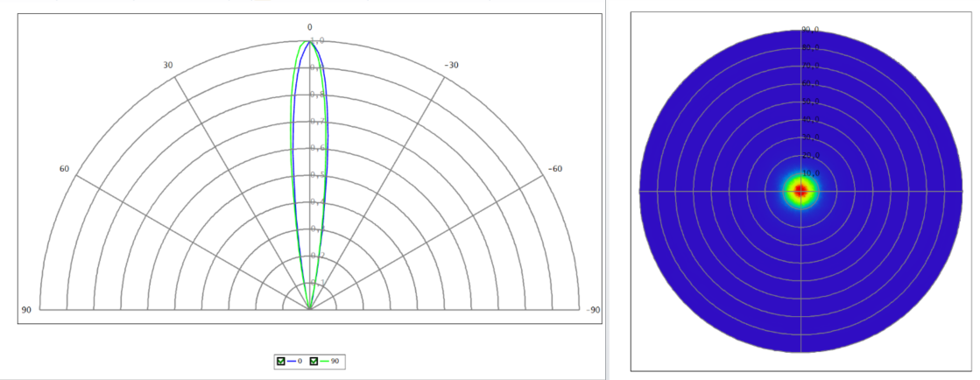Click the 1,0 radial scale label
980x380 pixels.
pos(317,41)
